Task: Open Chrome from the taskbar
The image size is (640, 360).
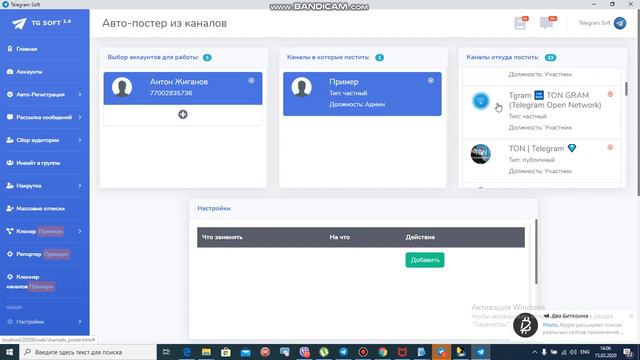Action: pos(382,352)
